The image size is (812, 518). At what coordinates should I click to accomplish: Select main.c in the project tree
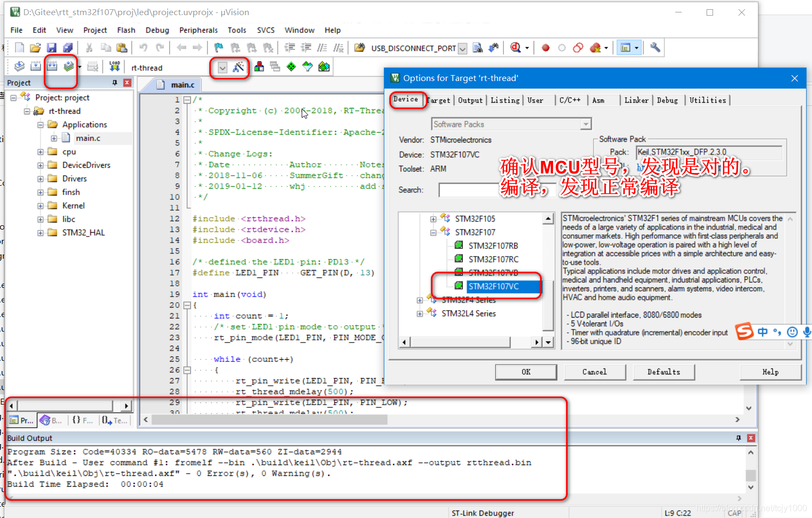[x=88, y=138]
